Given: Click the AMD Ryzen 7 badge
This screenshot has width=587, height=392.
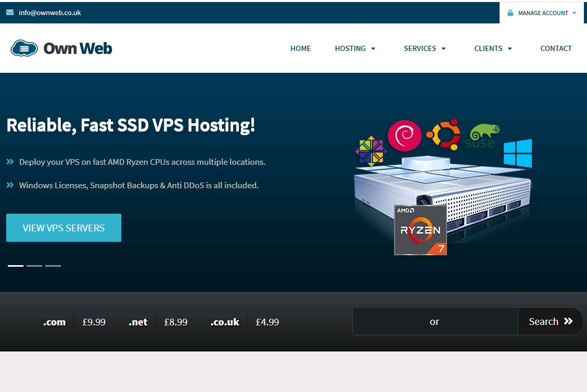Looking at the screenshot, I should pos(420,230).
